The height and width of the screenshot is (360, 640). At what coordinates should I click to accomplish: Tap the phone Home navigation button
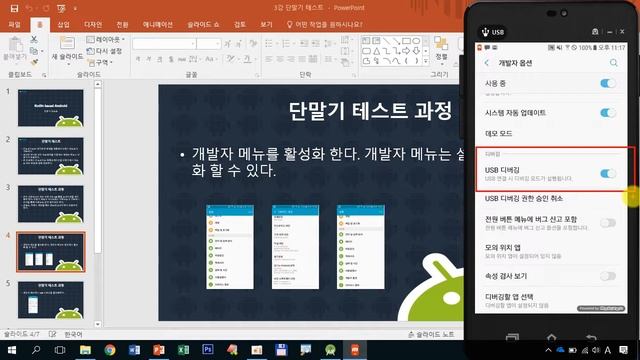point(551,337)
